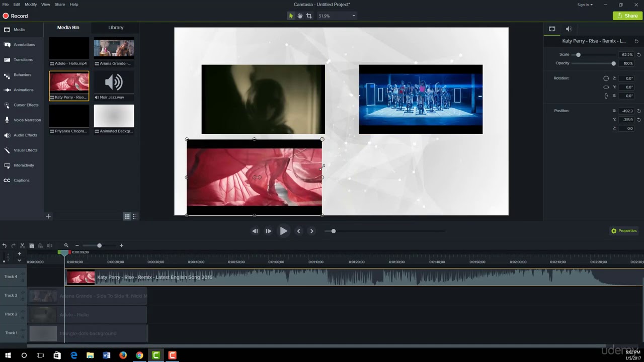
Task: Toggle the Properties panel button
Action: [x=624, y=231]
